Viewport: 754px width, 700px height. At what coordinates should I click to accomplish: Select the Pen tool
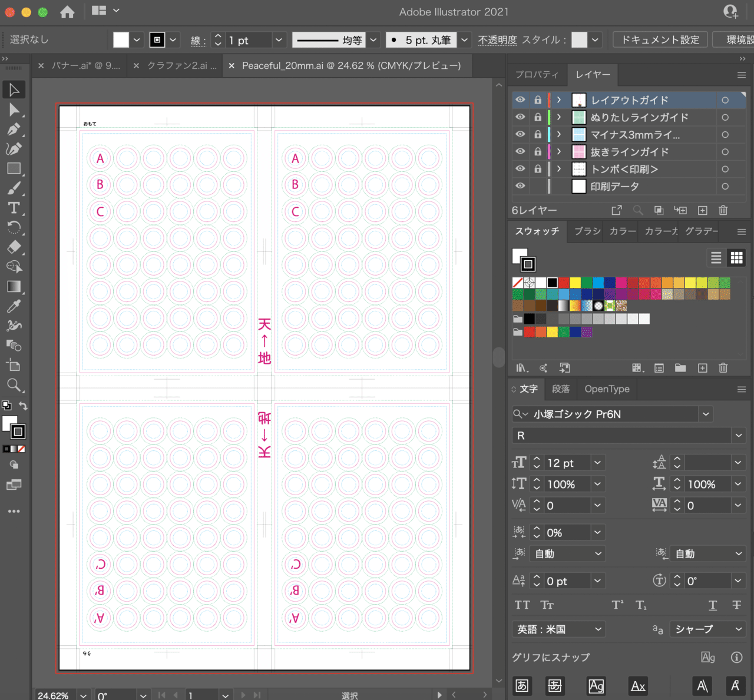14,129
